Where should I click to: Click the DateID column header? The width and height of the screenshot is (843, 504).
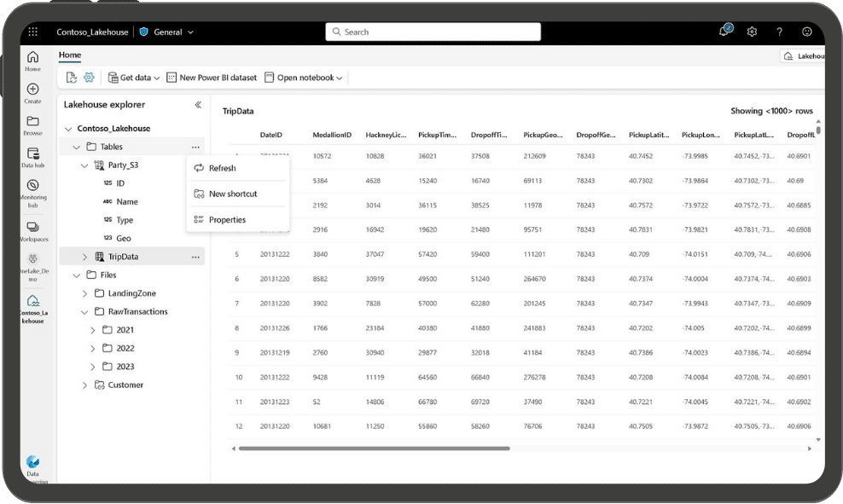click(271, 135)
